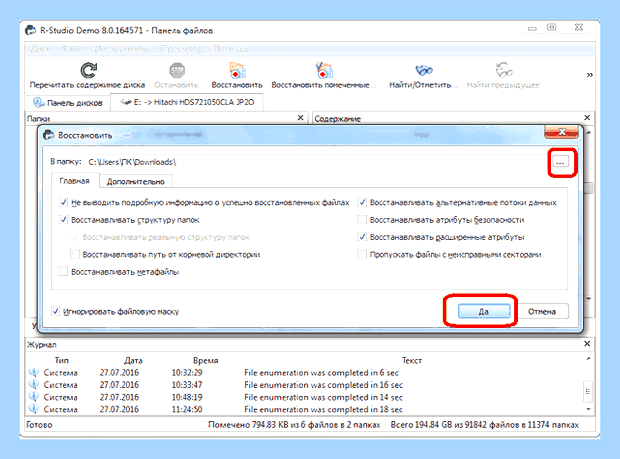Image resolution: width=620 pixels, height=459 pixels.
Task: Select the E: Hitachi HDS721050CLA tab
Action: click(x=187, y=102)
